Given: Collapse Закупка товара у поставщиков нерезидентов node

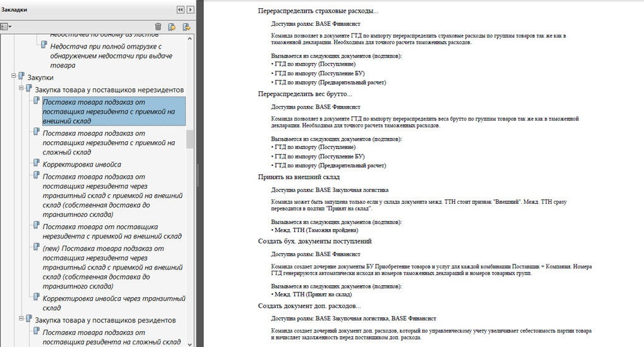Looking at the screenshot, I should click(21, 88).
